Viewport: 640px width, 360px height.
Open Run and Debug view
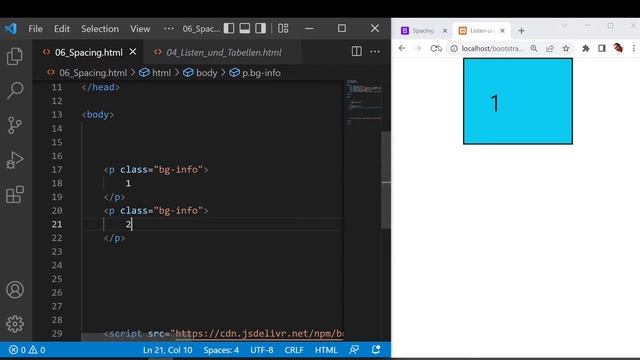(x=15, y=160)
